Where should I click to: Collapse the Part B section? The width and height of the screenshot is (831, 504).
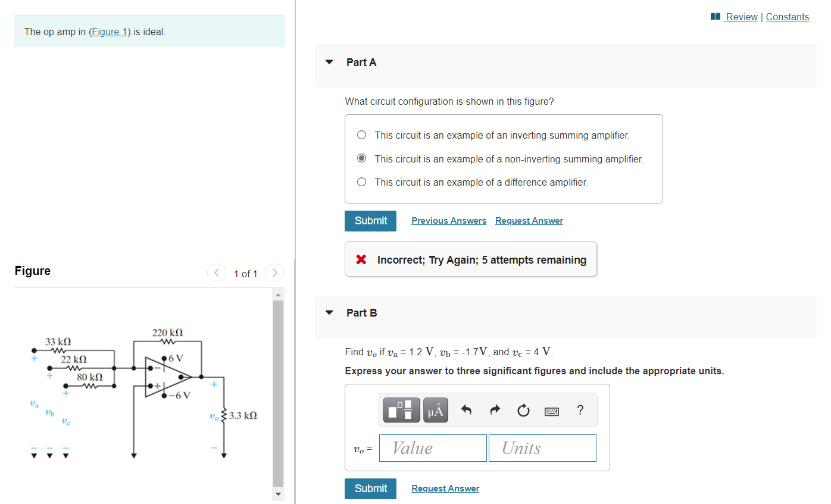pyautogui.click(x=329, y=312)
